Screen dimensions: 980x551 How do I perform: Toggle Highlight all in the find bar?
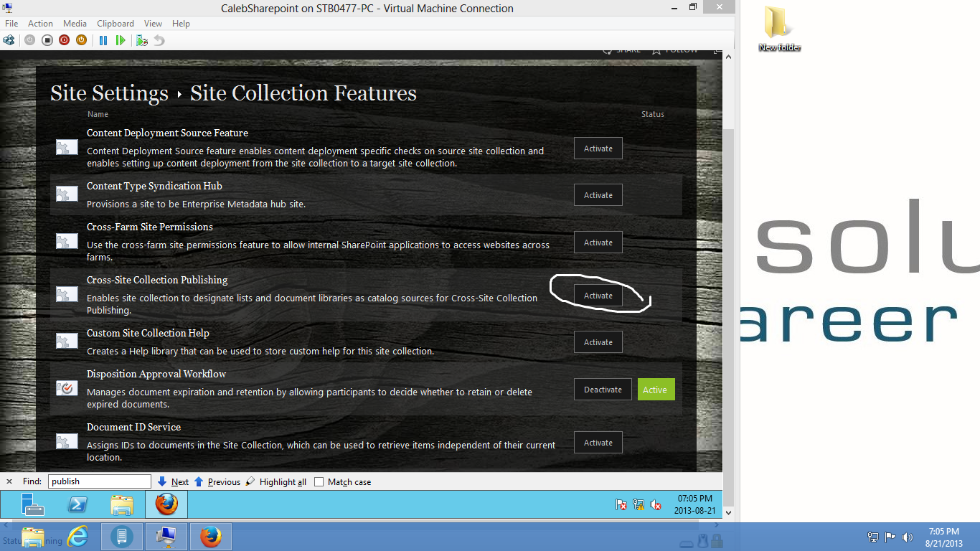click(x=276, y=482)
